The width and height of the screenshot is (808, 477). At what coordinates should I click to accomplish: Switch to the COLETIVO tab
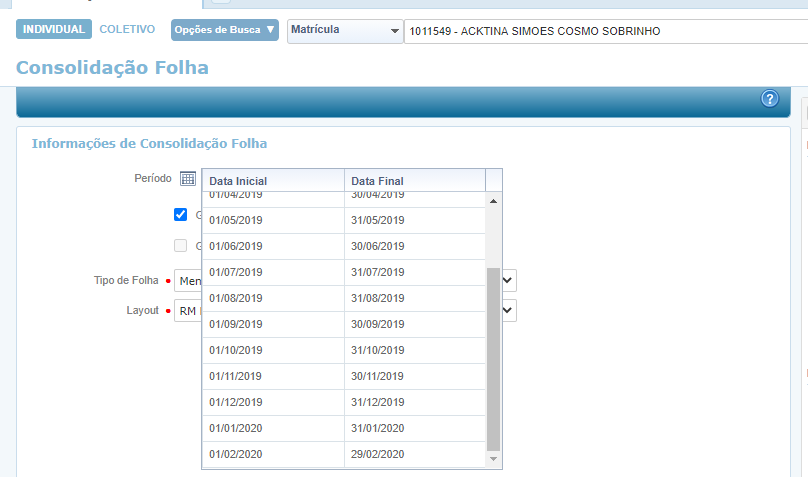coord(127,30)
